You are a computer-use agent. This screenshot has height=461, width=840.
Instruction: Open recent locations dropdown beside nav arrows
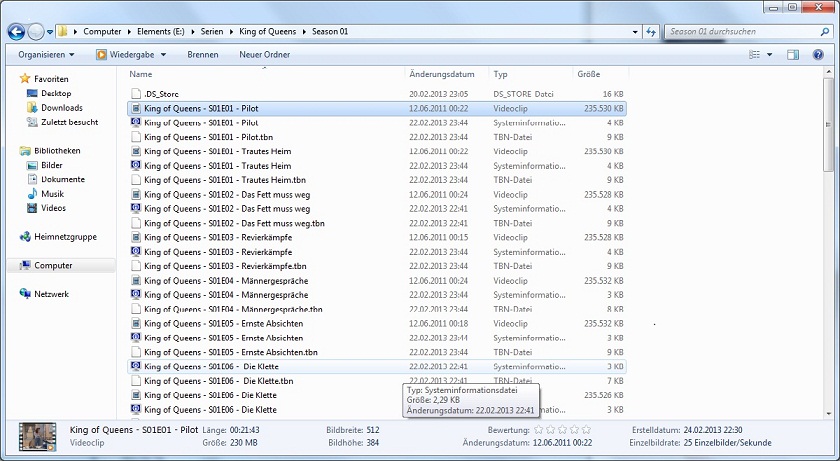[x=50, y=32]
